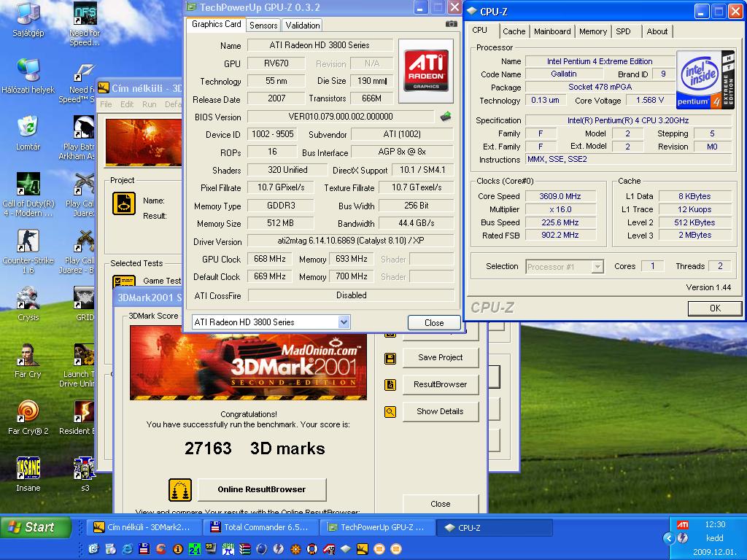Viewport: 747px width, 560px height.
Task: Switch to Sensors tab in GPU-Z
Action: pos(263,26)
